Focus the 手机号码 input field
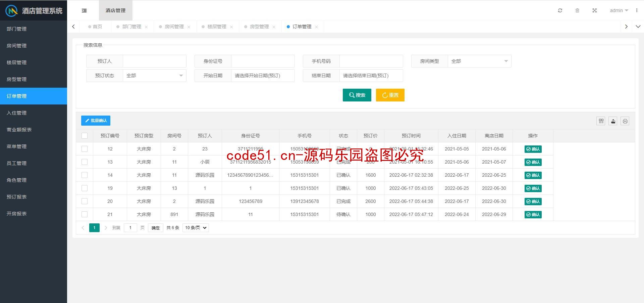The height and width of the screenshot is (303, 644). coord(371,61)
